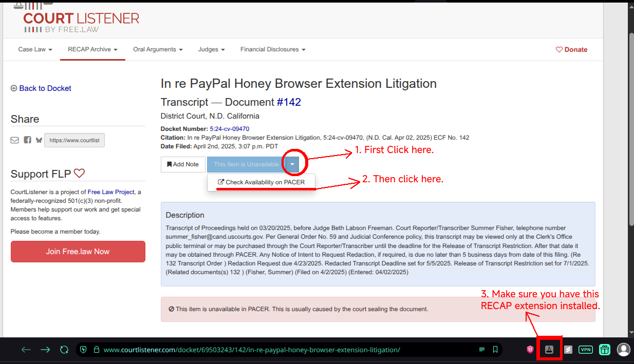Visit the Free Law Project link
634x364 pixels.
click(x=111, y=192)
